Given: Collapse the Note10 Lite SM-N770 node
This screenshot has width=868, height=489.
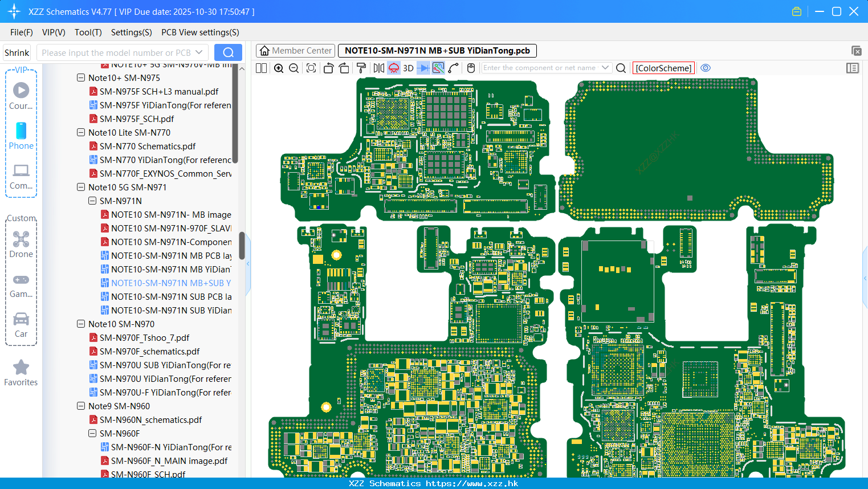Looking at the screenshot, I should tap(81, 132).
